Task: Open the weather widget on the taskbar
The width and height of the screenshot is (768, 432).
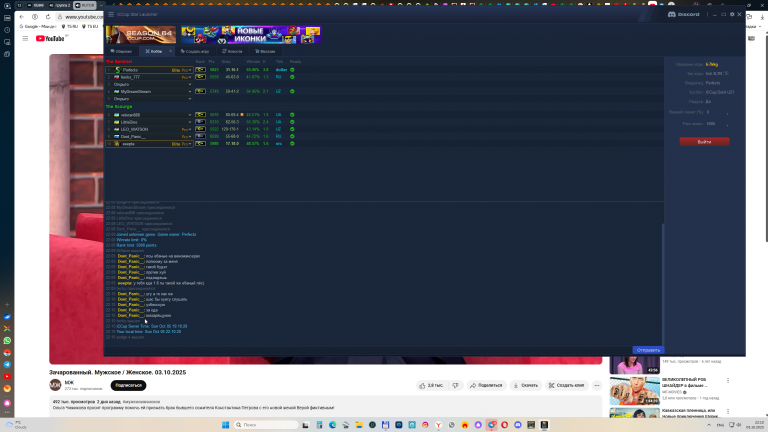Action: pyautogui.click(x=16, y=425)
